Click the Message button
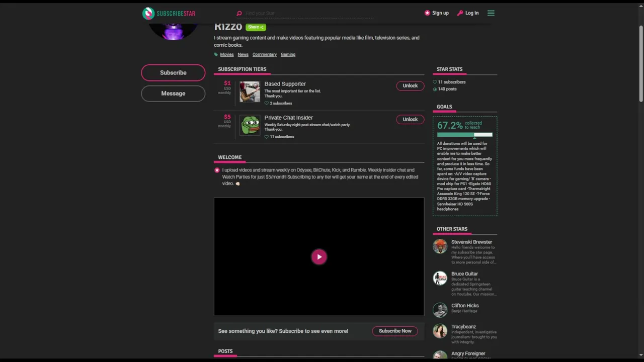 [173, 94]
